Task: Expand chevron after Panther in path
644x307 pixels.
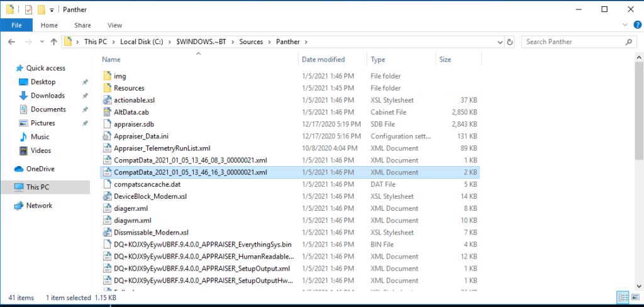Action: point(306,42)
